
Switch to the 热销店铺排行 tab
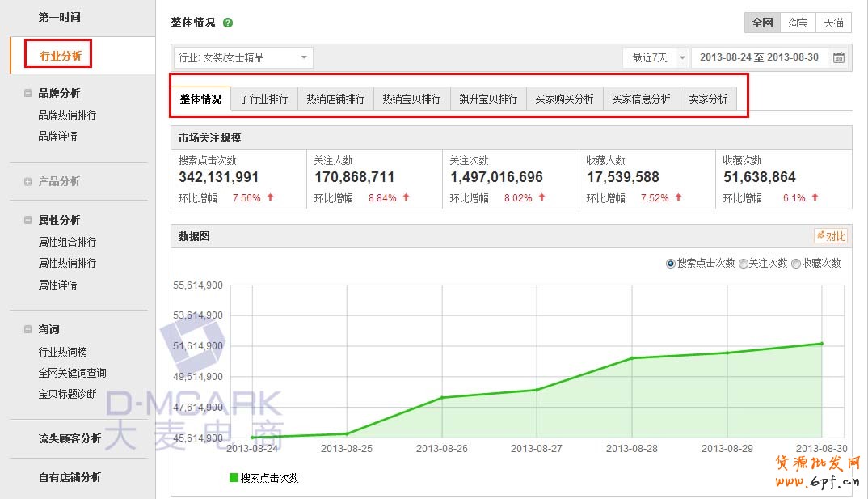335,99
